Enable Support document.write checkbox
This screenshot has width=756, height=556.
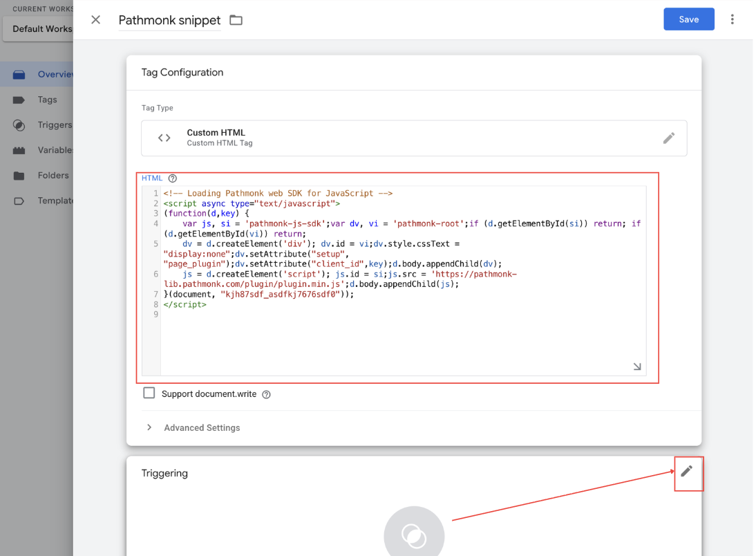(x=149, y=393)
